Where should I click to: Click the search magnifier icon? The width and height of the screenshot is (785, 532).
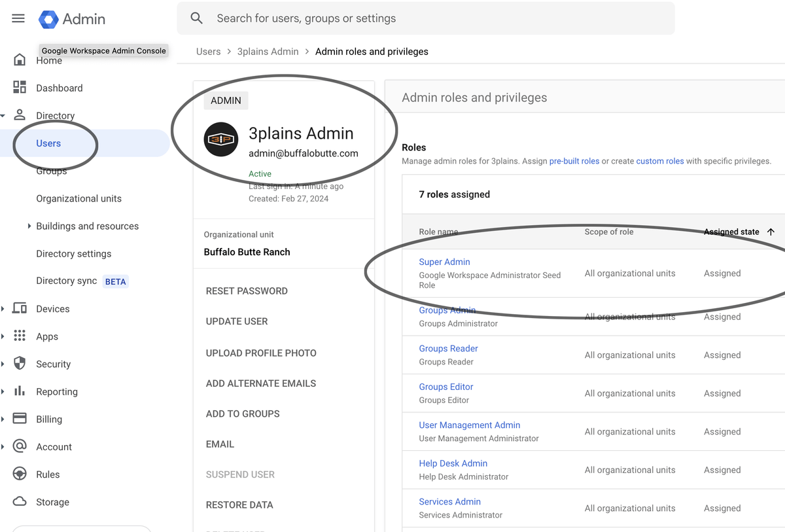pos(196,18)
